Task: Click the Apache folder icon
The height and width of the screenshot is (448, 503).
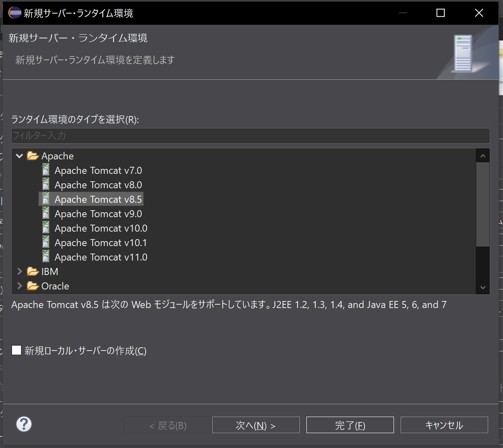Action: tap(33, 156)
